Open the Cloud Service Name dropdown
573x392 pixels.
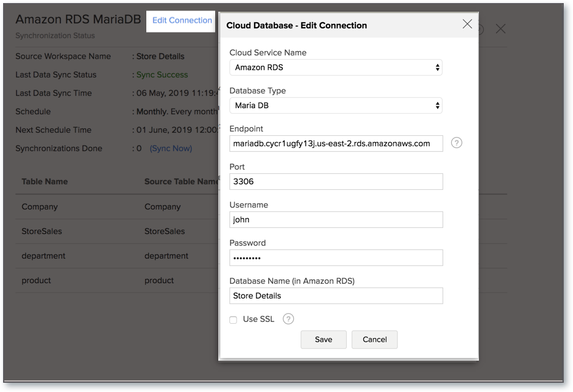[336, 68]
